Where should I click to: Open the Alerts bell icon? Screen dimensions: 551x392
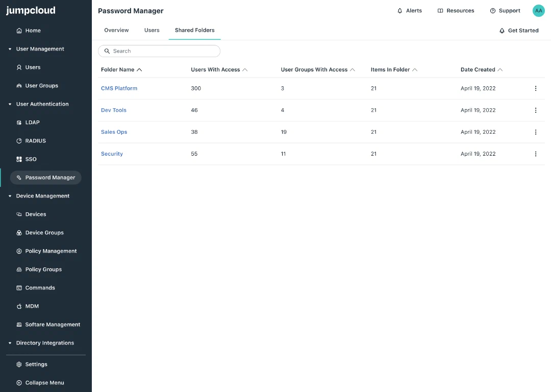tap(400, 11)
